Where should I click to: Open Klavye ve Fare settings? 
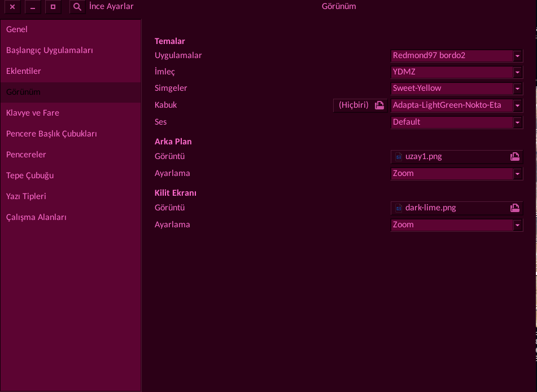click(x=71, y=113)
